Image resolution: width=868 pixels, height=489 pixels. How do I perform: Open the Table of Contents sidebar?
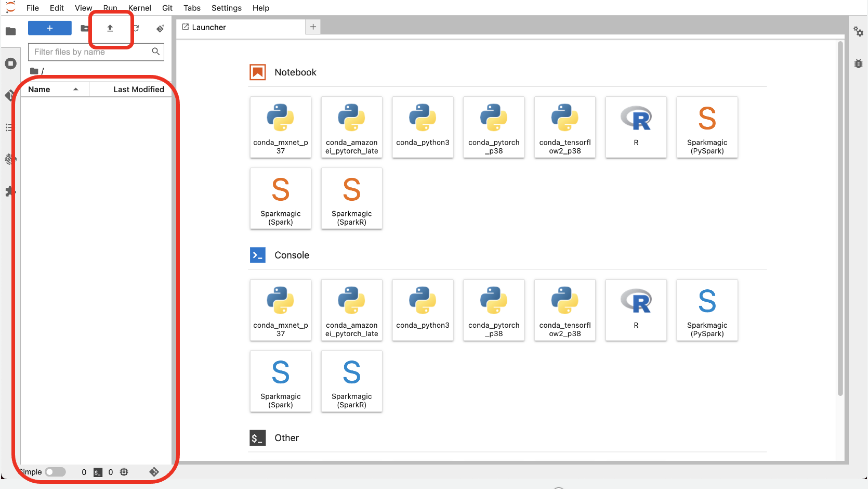click(9, 127)
